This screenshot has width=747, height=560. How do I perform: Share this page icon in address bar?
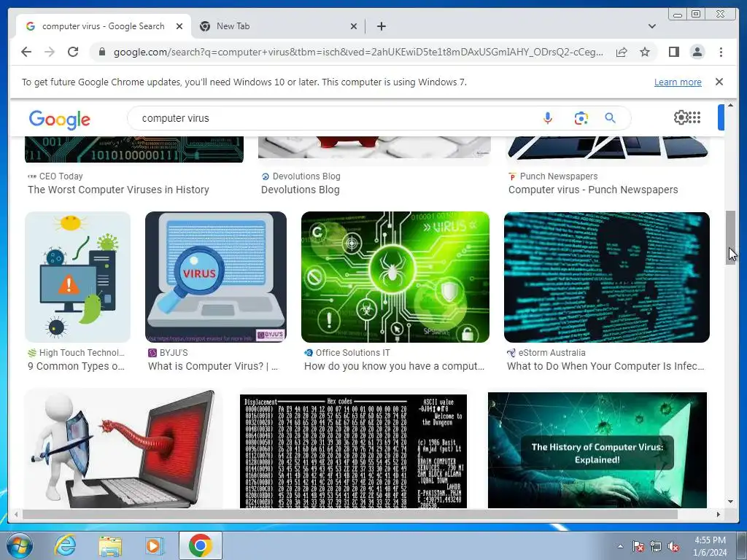[x=622, y=52]
